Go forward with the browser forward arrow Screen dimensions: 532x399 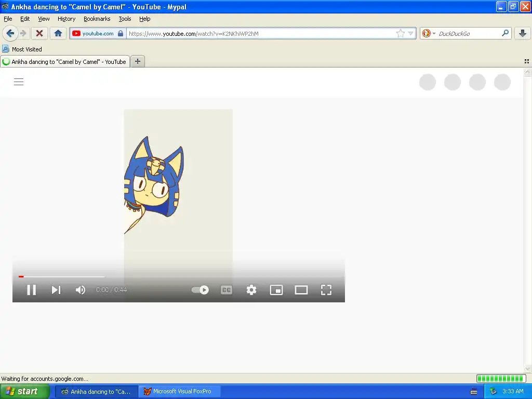[x=23, y=33]
